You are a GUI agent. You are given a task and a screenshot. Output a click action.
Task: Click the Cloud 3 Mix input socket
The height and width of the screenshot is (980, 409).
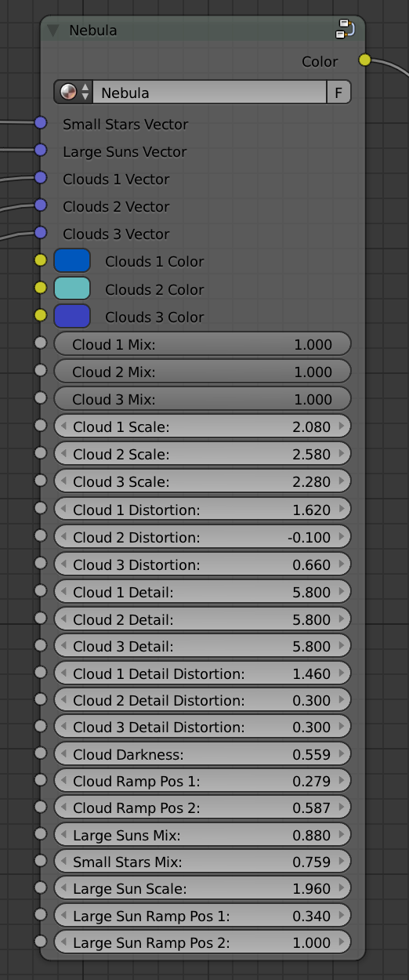coord(41,398)
